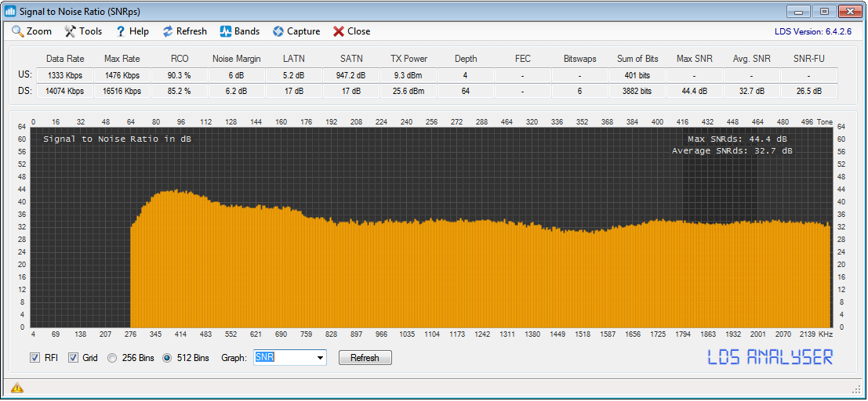
Task: Click the Capture icon in toolbar
Action: pyautogui.click(x=278, y=31)
